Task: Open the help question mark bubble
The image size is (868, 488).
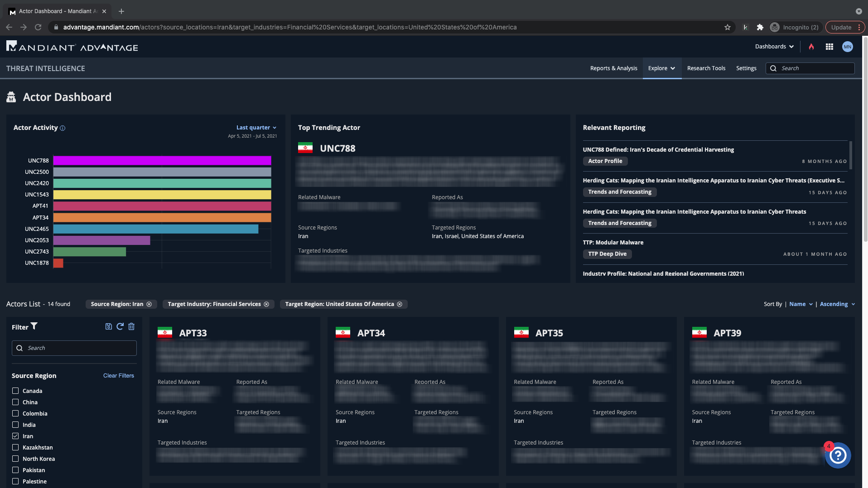Action: pyautogui.click(x=838, y=455)
